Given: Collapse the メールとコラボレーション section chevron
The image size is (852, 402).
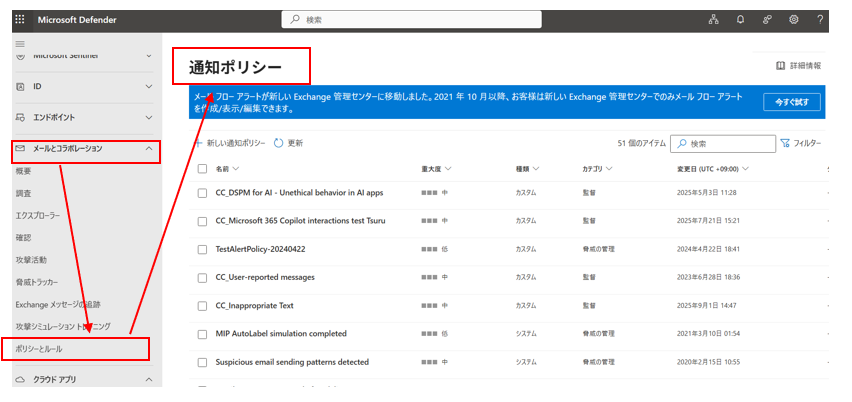Looking at the screenshot, I should [x=149, y=149].
